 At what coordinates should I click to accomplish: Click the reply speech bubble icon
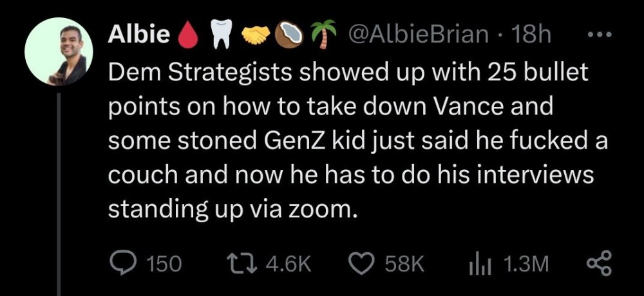point(121,263)
